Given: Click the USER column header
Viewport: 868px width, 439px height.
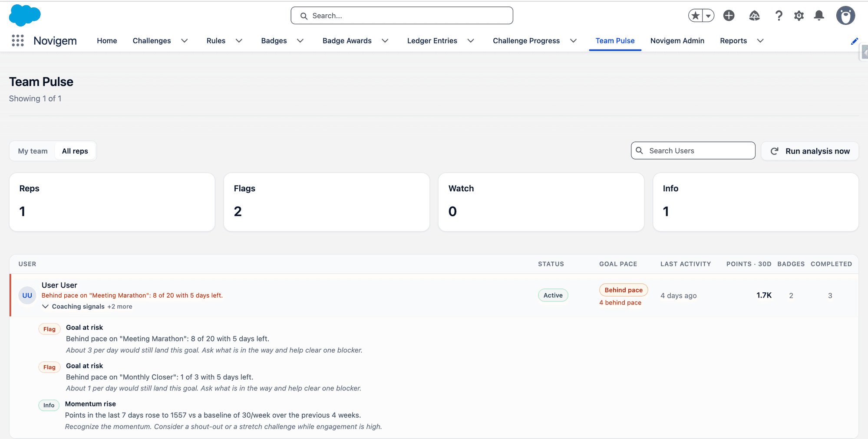Looking at the screenshot, I should coord(27,264).
